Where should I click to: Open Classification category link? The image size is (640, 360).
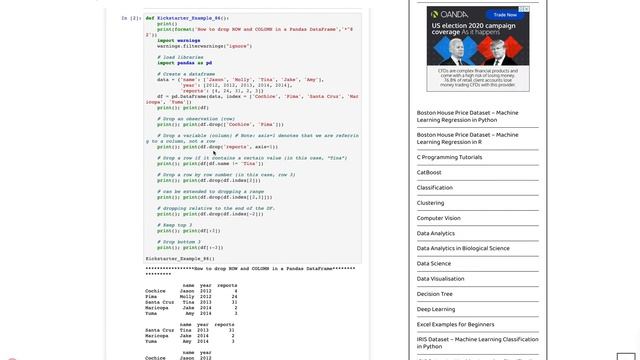(435, 188)
